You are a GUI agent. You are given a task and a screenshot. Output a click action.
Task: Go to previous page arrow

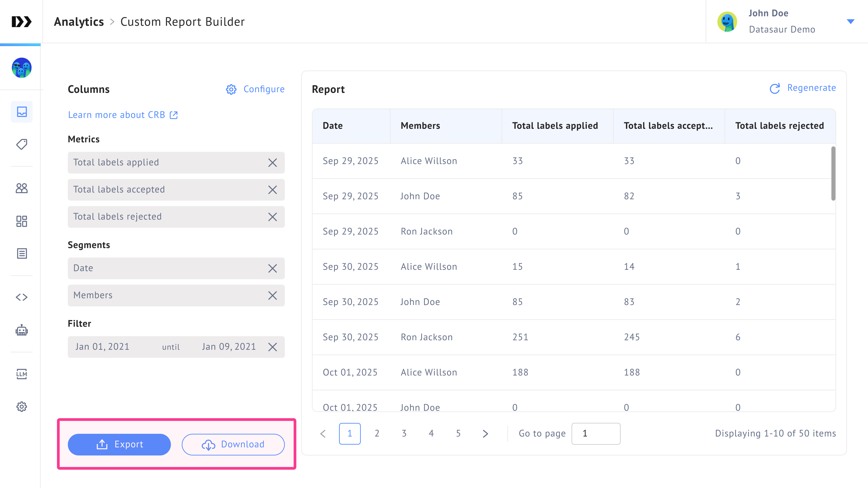coord(323,434)
